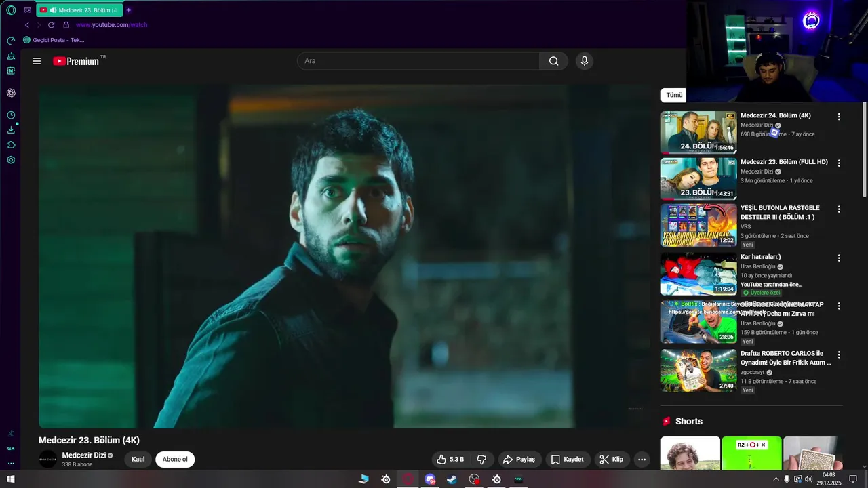Select the Medcezir 23. Bölüm tab
This screenshot has height=488, width=868.
tap(79, 10)
